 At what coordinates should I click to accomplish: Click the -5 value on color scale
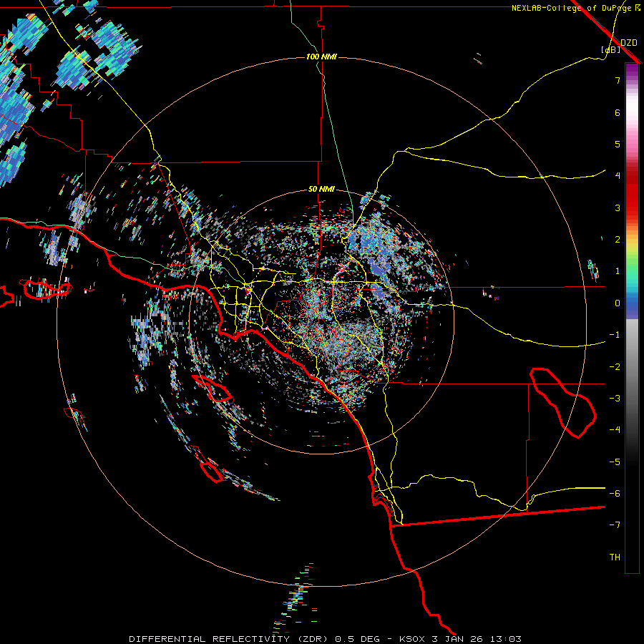click(x=615, y=462)
